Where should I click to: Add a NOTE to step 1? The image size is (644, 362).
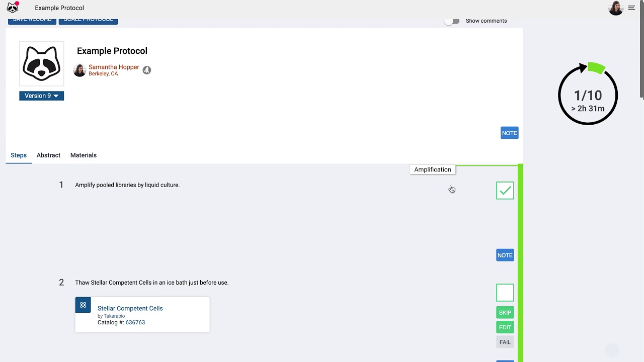pos(505,255)
